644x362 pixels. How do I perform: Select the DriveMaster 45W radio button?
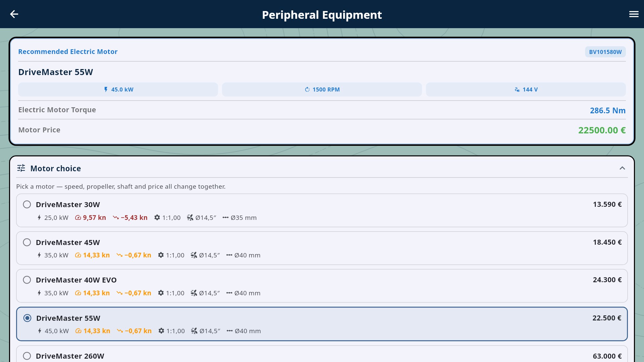pyautogui.click(x=27, y=242)
